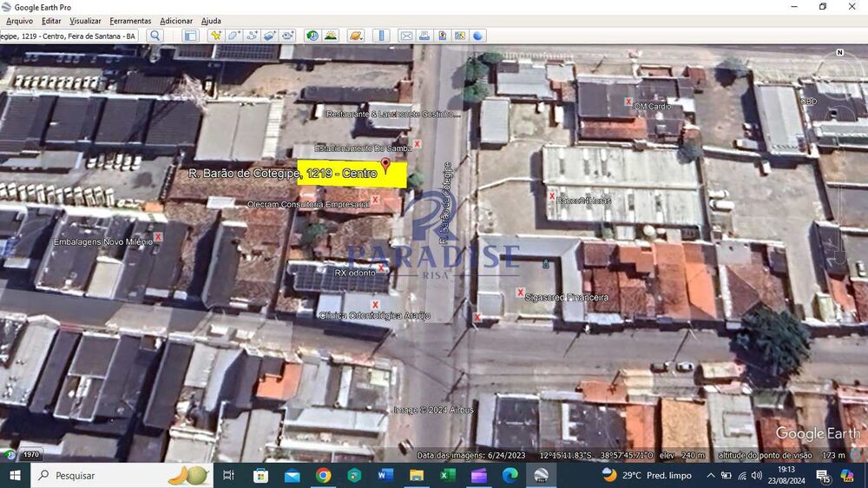Toggle sunlight across the landscape

tap(331, 36)
